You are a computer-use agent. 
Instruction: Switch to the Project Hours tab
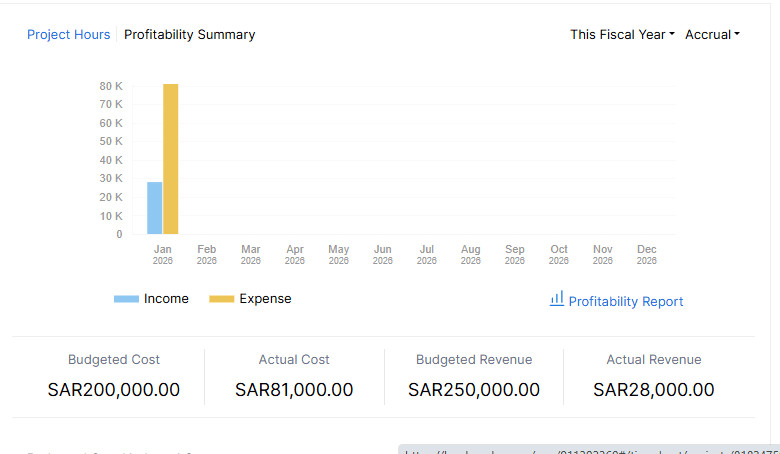pos(68,34)
